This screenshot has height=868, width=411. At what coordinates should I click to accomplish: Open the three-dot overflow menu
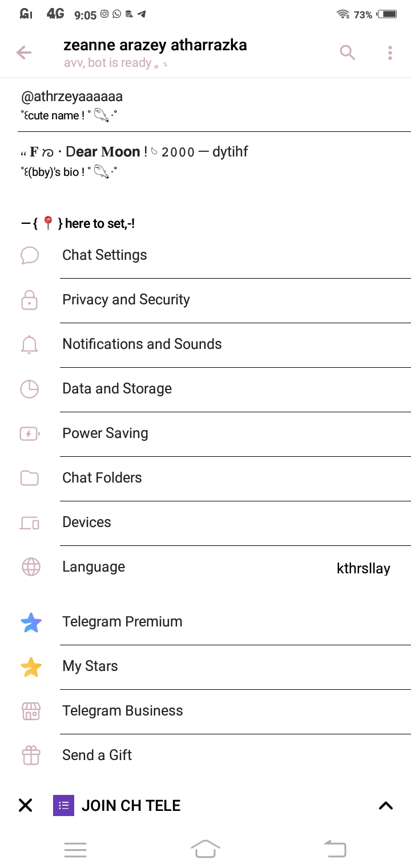pos(390,53)
